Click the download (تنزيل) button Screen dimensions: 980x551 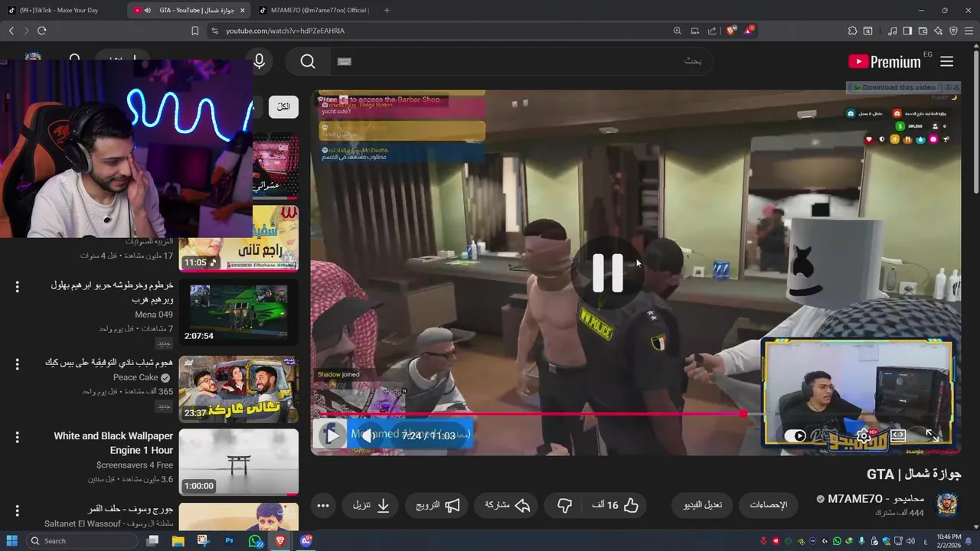(371, 505)
